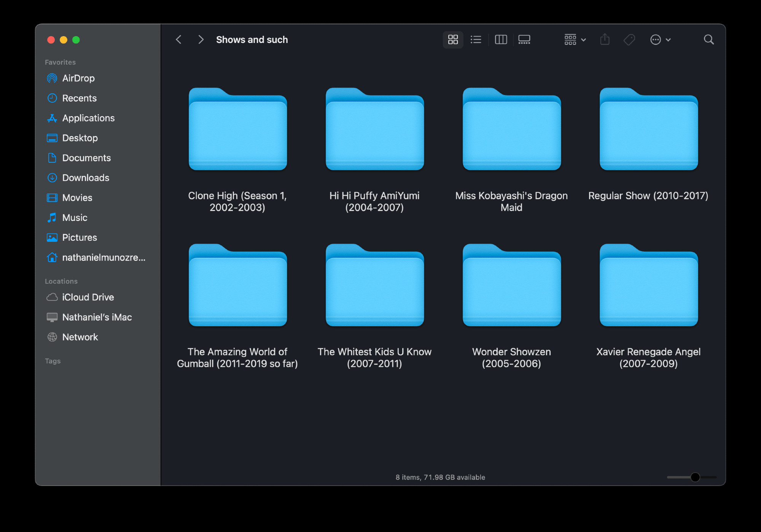Select the Wonder Showzen folder icon
This screenshot has width=761, height=532.
[x=512, y=285]
